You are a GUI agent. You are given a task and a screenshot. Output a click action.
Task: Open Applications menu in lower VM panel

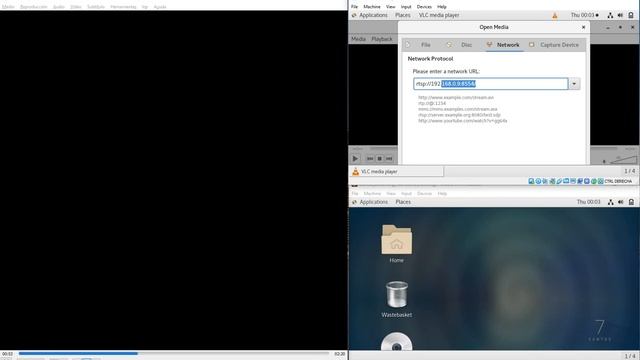pos(370,202)
